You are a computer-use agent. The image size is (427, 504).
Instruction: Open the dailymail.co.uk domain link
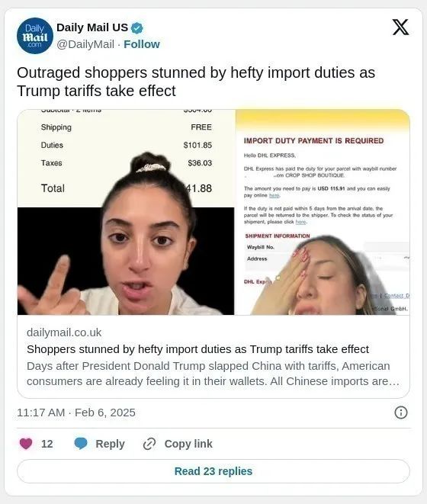click(64, 332)
